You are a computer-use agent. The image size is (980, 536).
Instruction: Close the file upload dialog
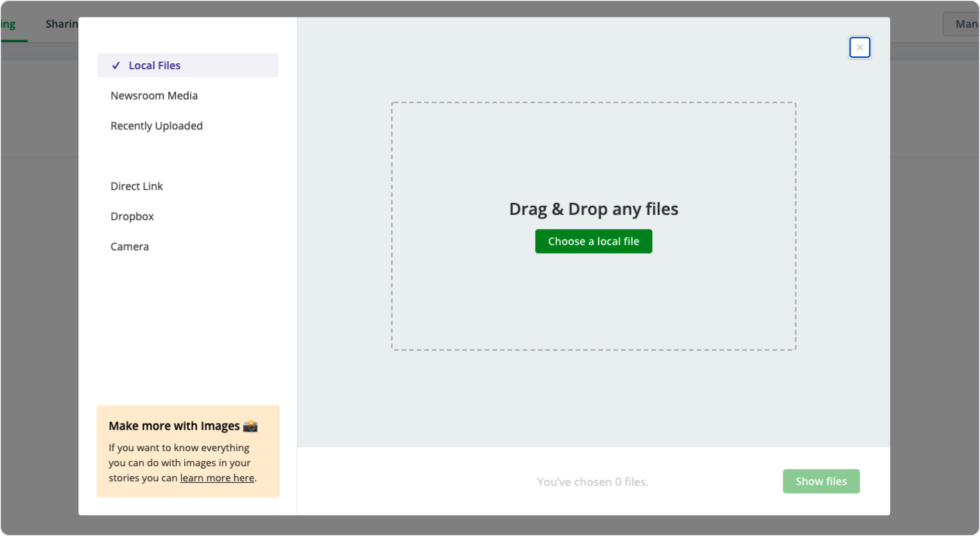coord(860,48)
